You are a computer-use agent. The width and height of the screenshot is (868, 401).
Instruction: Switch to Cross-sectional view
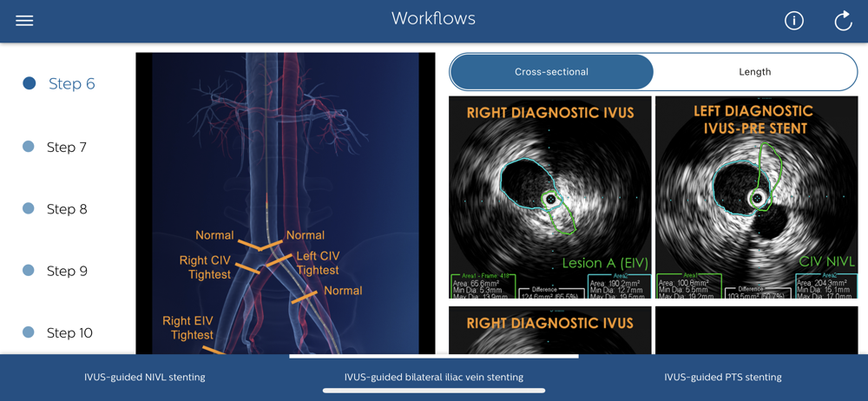551,72
